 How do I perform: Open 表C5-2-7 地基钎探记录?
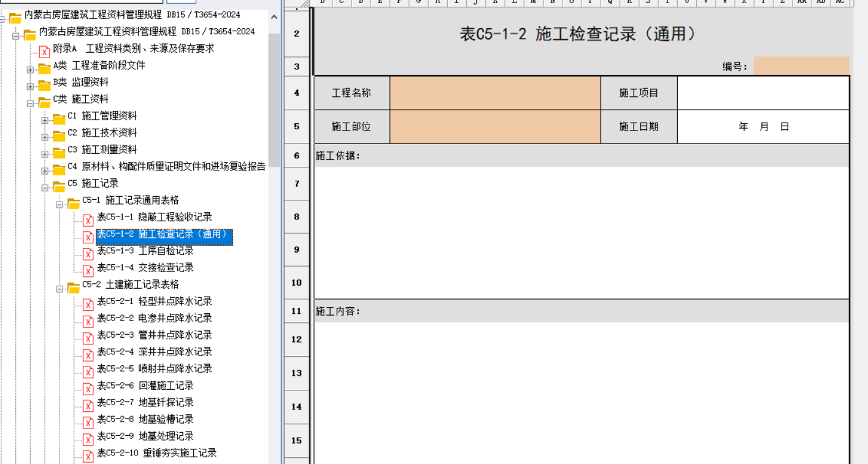(x=145, y=402)
